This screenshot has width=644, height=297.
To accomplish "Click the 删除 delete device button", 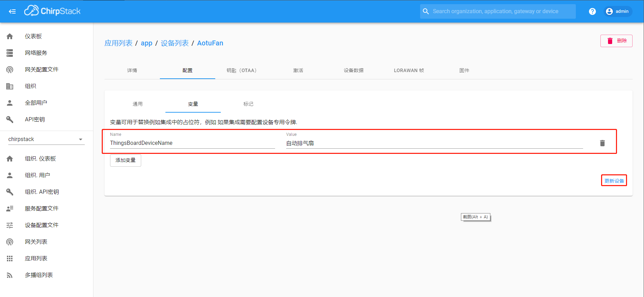I will [616, 41].
